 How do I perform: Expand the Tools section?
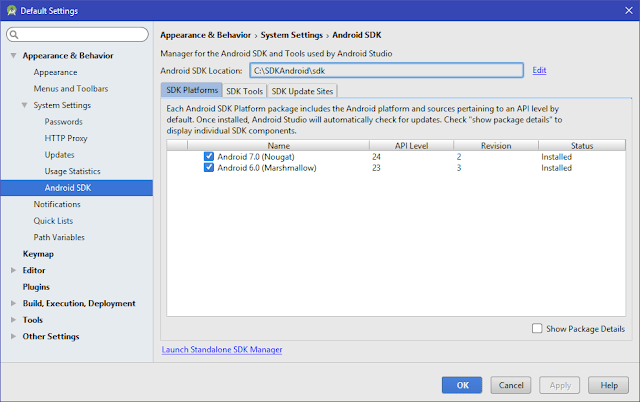coord(13,320)
